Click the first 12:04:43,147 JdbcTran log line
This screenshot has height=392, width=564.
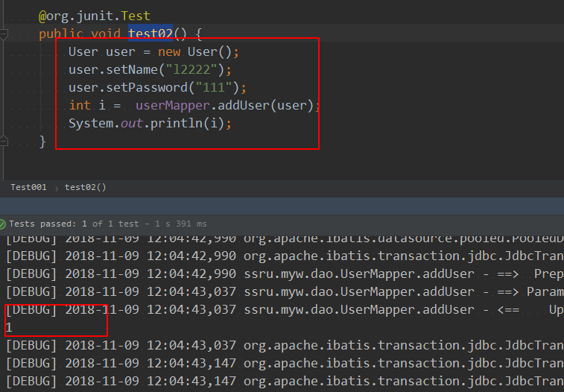click(285, 363)
